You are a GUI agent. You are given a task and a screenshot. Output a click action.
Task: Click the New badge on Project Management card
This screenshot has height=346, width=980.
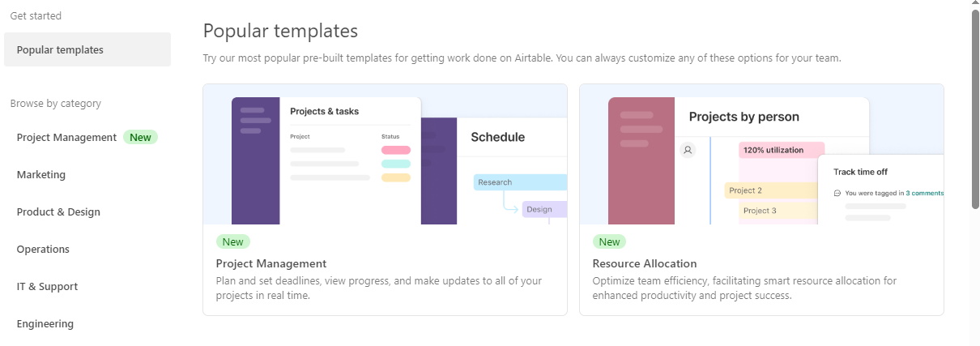[233, 241]
